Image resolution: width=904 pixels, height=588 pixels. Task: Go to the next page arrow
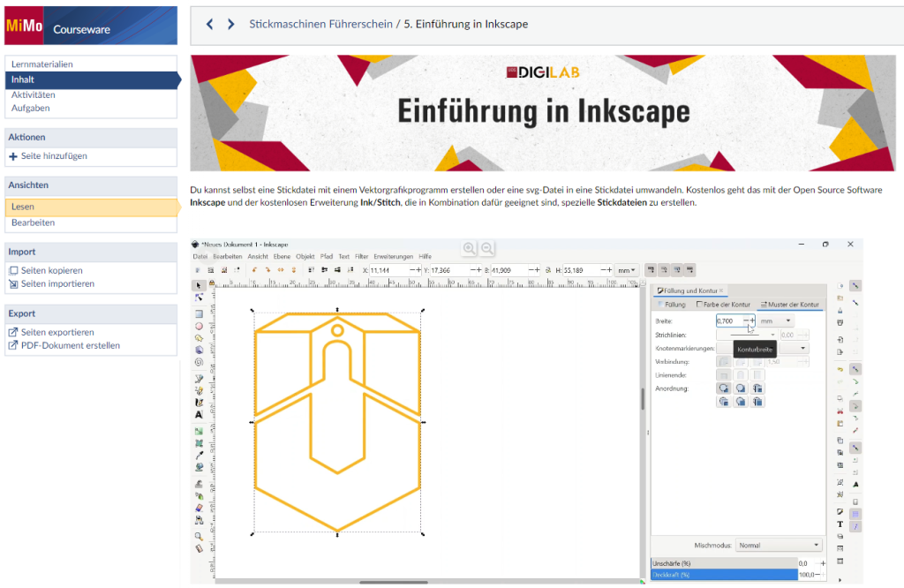[231, 24]
